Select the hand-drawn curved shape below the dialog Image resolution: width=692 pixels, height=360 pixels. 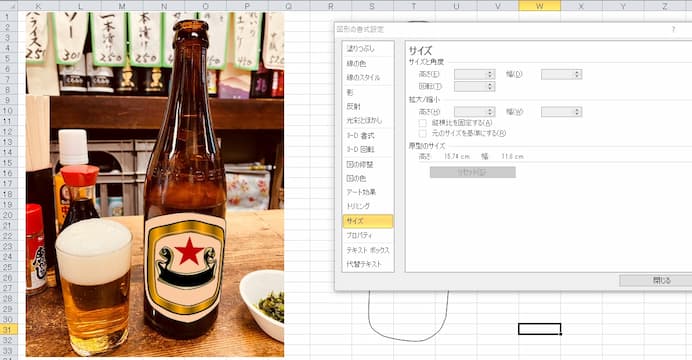408,317
